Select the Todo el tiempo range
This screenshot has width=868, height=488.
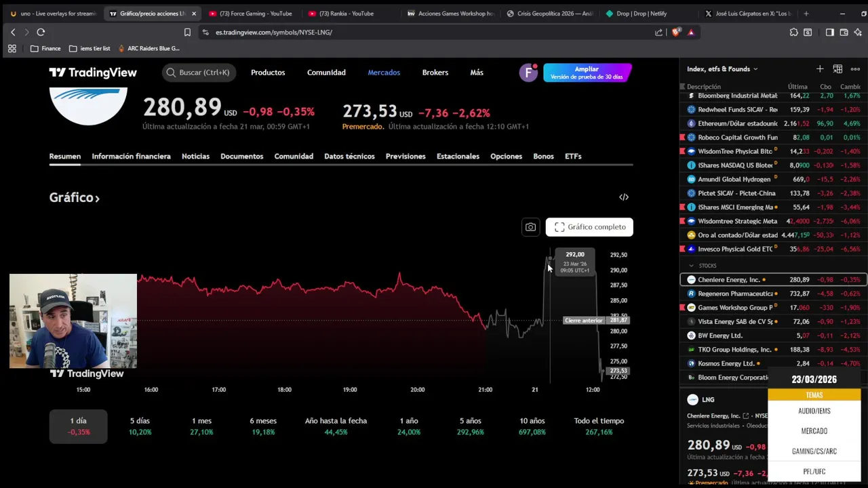tap(599, 426)
